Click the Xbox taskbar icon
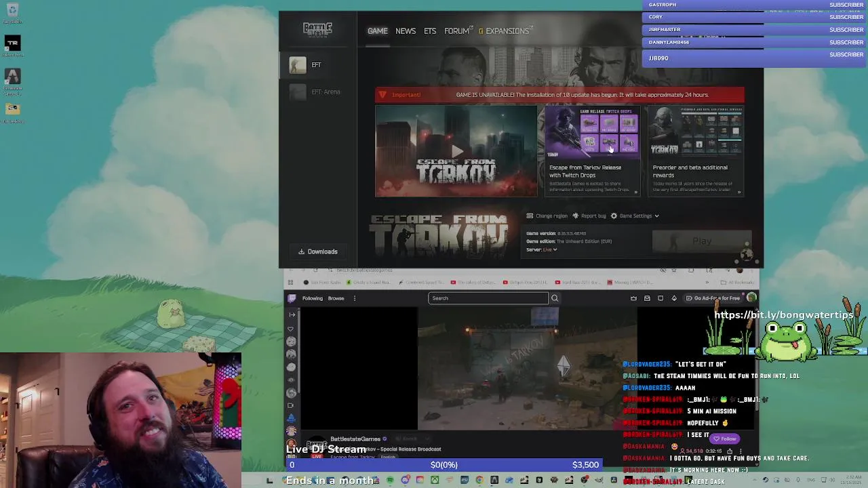868x488 pixels. pyautogui.click(x=435, y=481)
